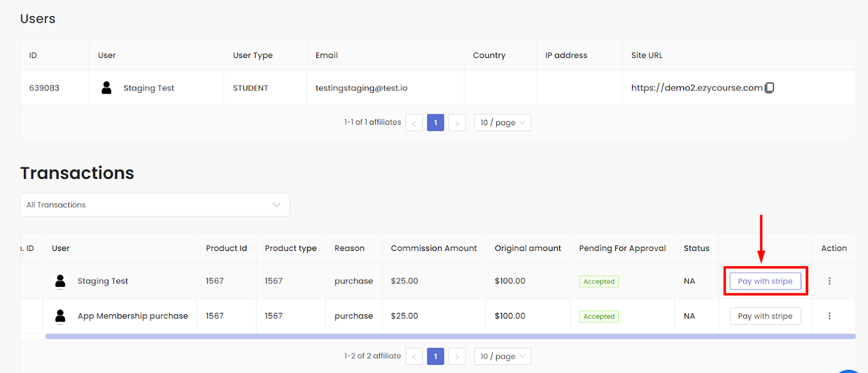Click the IP address column header
Screen dimensions: 868x373
point(566,55)
